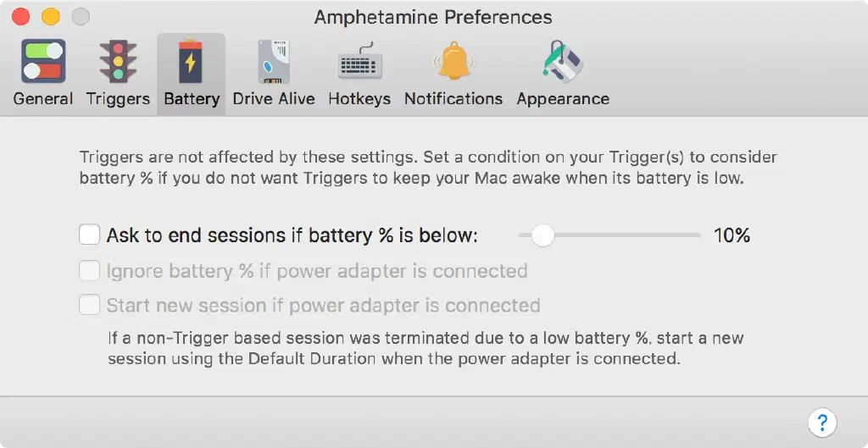Switch to the Triggers tab label

[118, 99]
